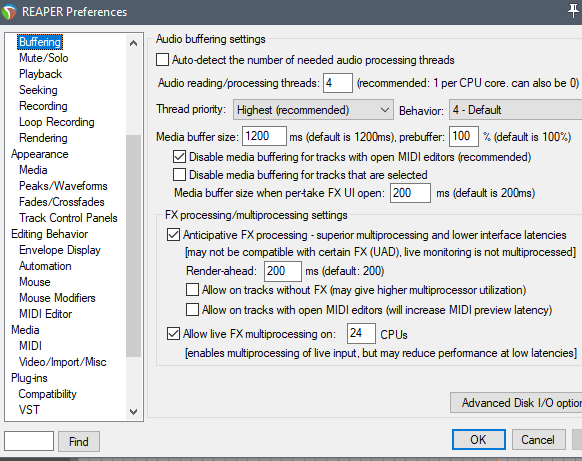
Task: Open Envelope Display preferences
Action: (x=60, y=250)
